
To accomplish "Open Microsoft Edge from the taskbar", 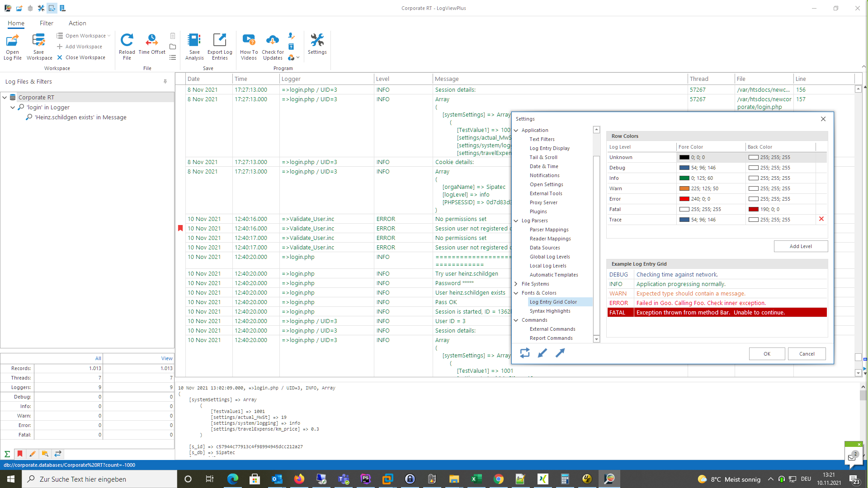I will coord(233,479).
